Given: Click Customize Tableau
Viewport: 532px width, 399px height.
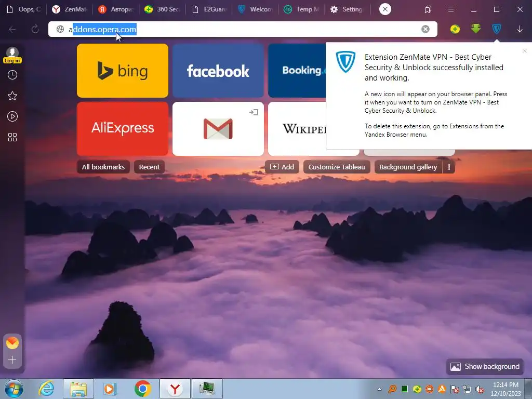Looking at the screenshot, I should pos(337,167).
